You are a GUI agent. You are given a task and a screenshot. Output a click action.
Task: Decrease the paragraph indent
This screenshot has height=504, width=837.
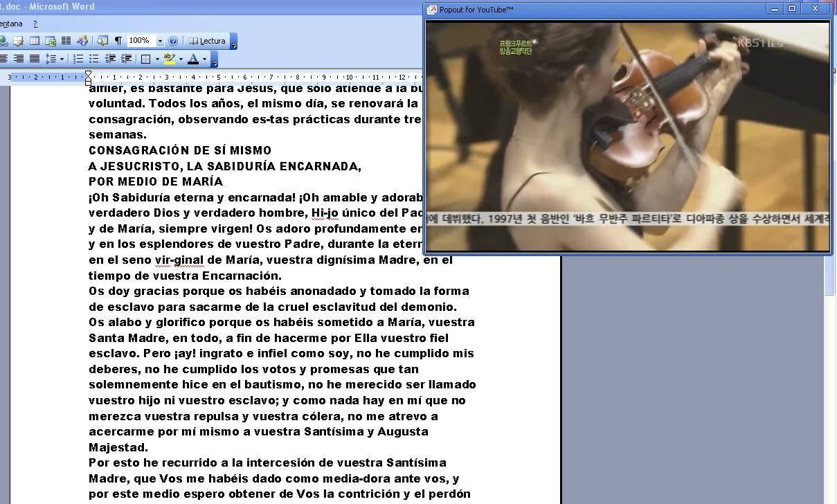pos(111,59)
